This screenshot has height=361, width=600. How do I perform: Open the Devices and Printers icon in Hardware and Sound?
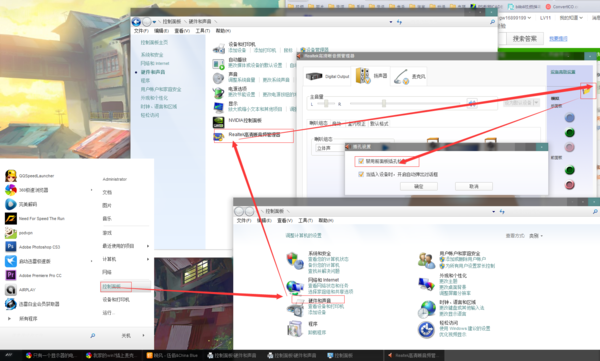click(x=218, y=49)
